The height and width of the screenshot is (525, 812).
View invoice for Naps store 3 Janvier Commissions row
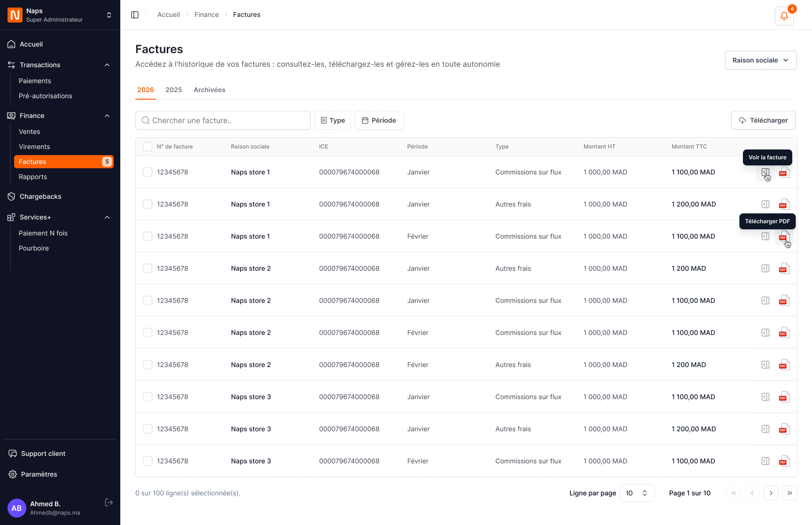(x=765, y=397)
